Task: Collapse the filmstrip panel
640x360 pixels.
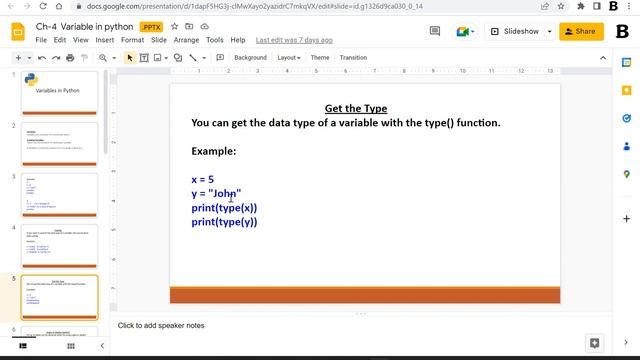Action: pos(102,346)
